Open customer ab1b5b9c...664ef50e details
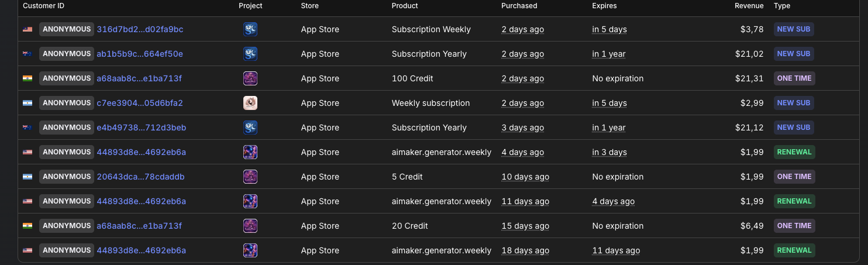 point(140,54)
